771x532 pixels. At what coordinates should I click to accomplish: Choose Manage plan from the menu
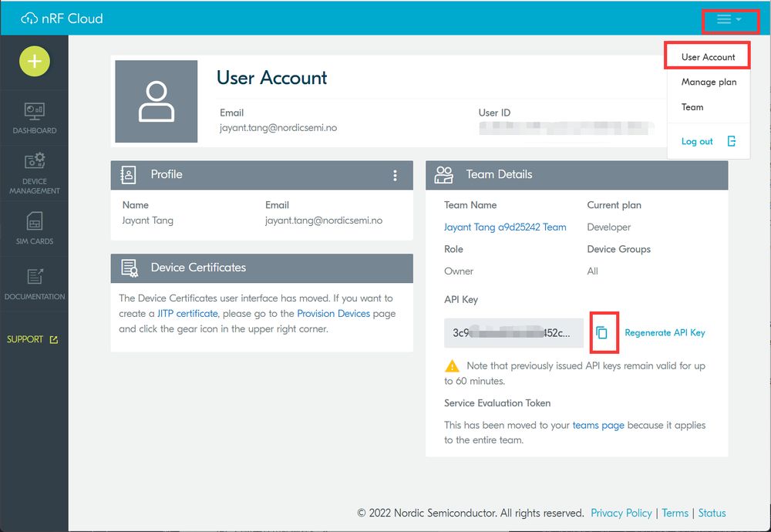coord(709,82)
